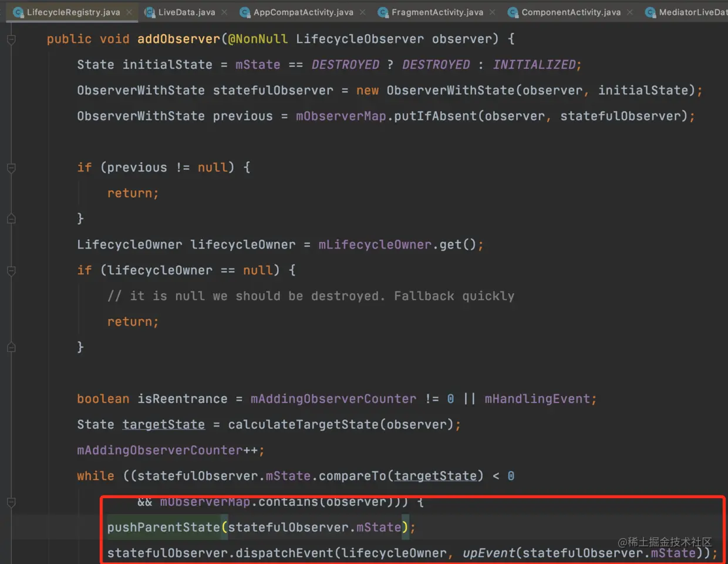Collapse the 'if (lifecycleOwner == null)' block
This screenshot has height=564, width=728.
(11, 271)
